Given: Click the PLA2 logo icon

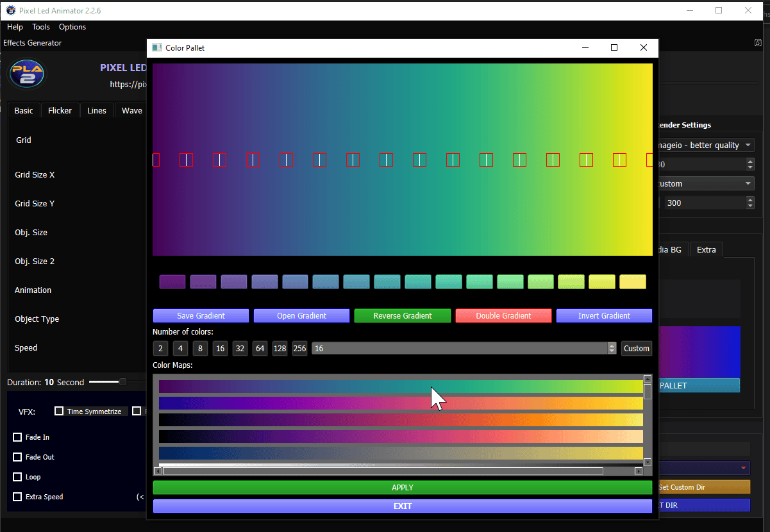Looking at the screenshot, I should click(26, 73).
